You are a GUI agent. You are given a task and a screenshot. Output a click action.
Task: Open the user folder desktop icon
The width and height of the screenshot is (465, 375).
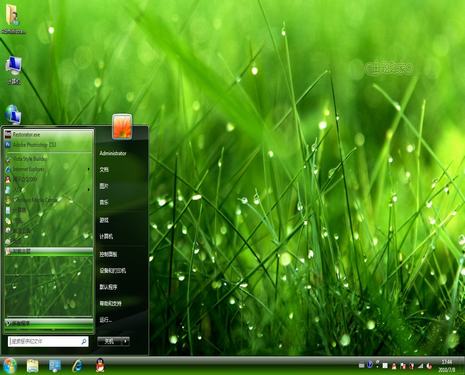tap(13, 19)
